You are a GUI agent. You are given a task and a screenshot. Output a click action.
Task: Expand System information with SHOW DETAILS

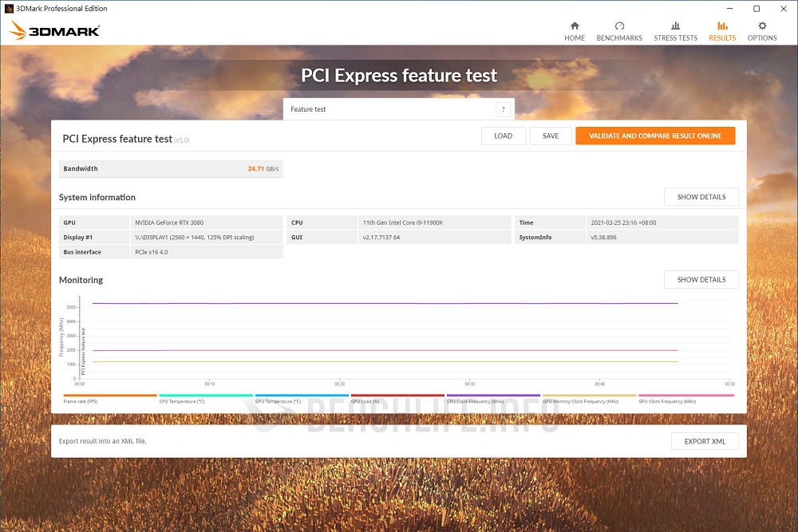click(x=701, y=197)
